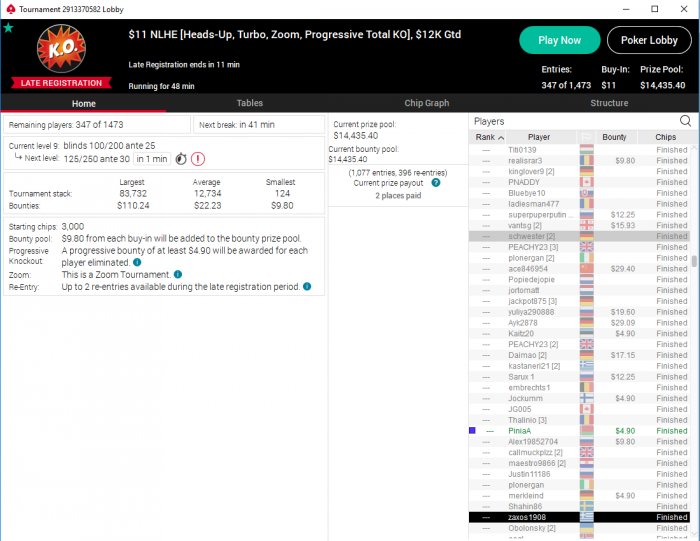The height and width of the screenshot is (541, 700).
Task: Click the flag icon for callmuckplzz [2]
Action: pyautogui.click(x=587, y=452)
